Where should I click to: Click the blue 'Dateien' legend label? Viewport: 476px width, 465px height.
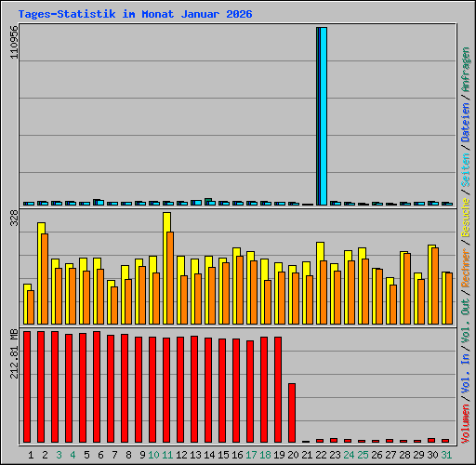pos(466,123)
